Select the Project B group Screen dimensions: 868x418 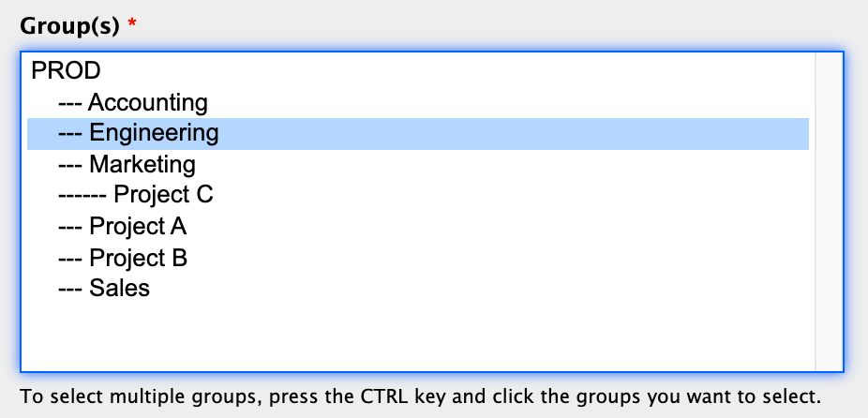pos(418,258)
